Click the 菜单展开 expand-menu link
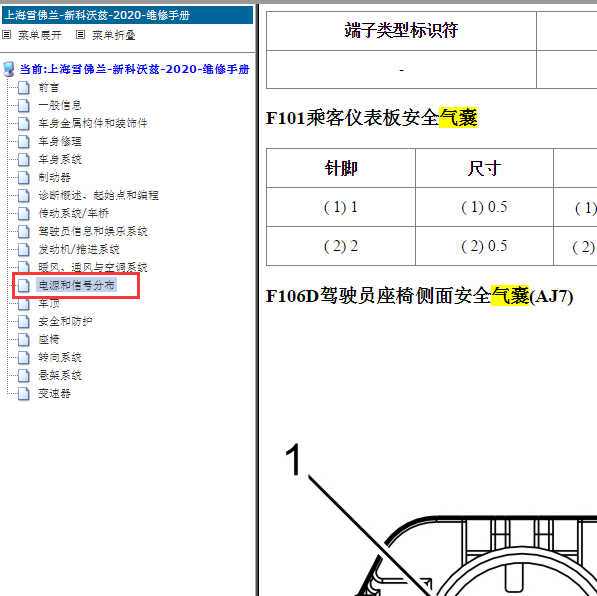The height and width of the screenshot is (596, 597). 40,35
